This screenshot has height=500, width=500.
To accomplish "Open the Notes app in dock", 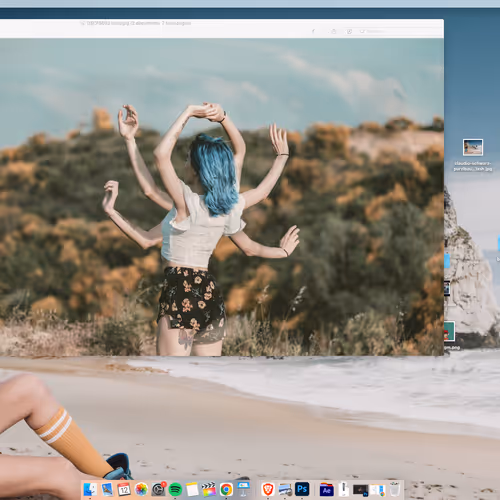I will pos(192,489).
